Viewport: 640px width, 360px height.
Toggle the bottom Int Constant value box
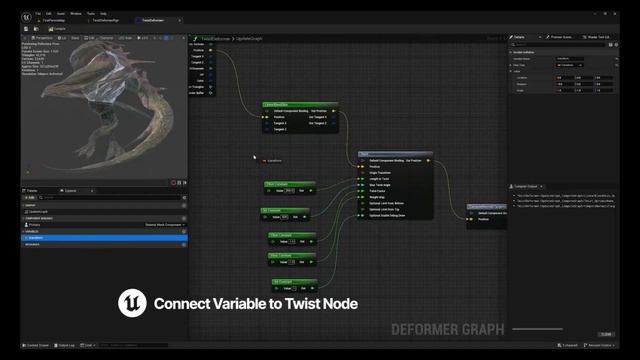pos(295,289)
